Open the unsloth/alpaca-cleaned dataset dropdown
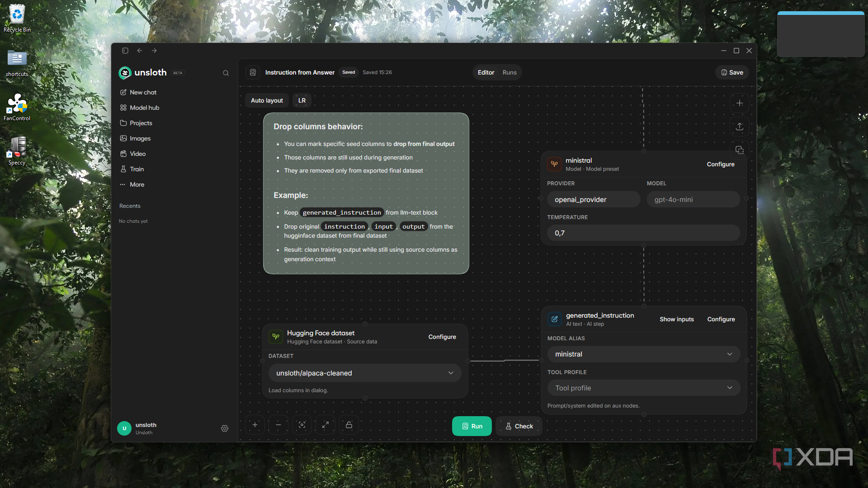The image size is (868, 488). [365, 373]
